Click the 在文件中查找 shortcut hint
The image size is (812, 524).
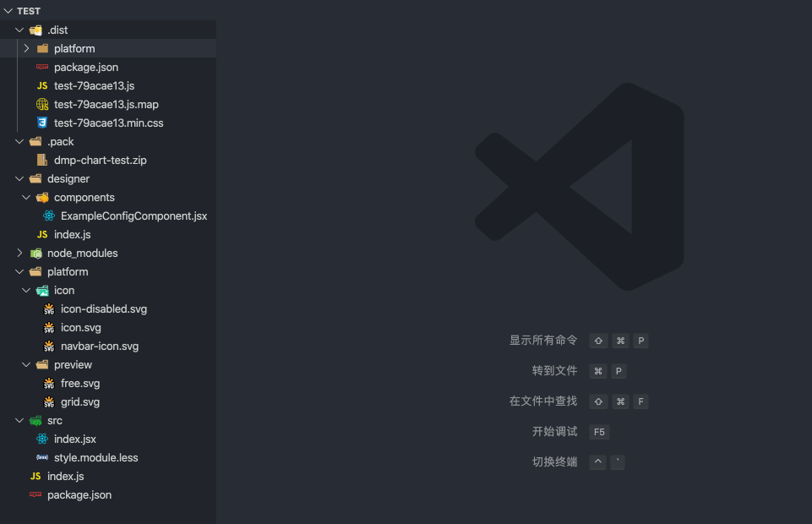tap(543, 401)
